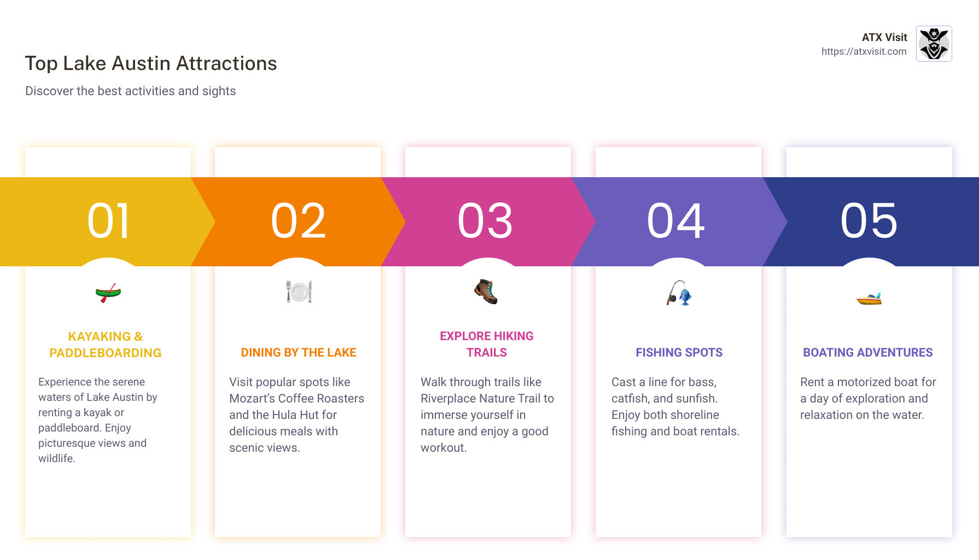Click the canoe kayaking icon

[108, 293]
